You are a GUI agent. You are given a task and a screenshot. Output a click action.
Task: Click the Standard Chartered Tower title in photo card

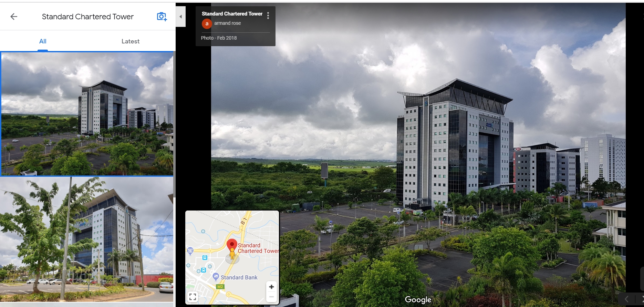(232, 14)
